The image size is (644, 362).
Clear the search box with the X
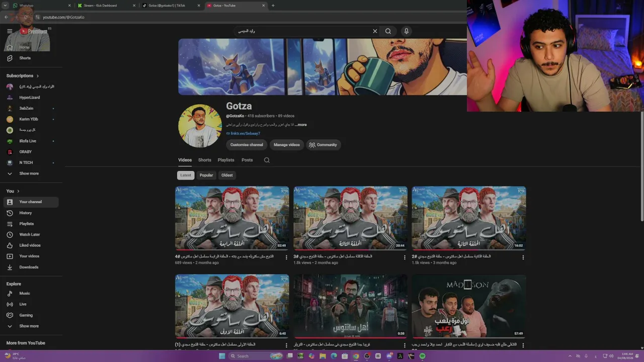[x=375, y=31]
